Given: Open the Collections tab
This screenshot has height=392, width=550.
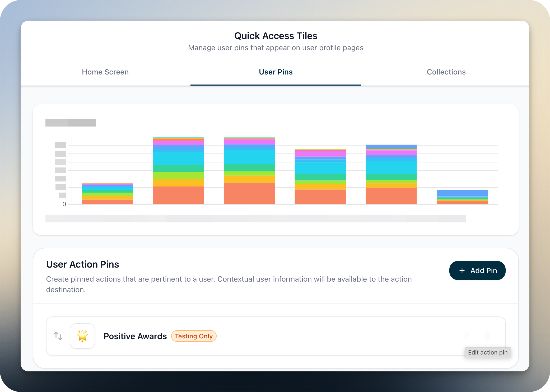Looking at the screenshot, I should click(x=446, y=72).
